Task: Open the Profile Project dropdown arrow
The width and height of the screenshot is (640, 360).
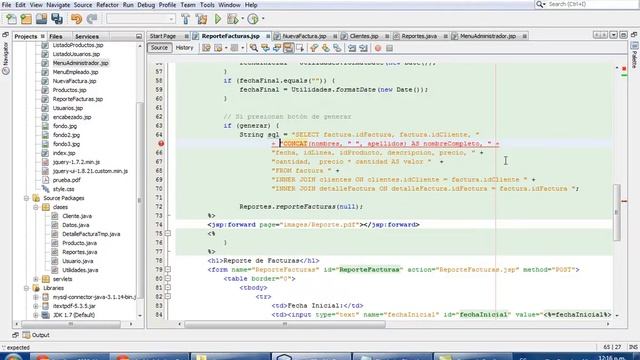Action: [x=263, y=19]
